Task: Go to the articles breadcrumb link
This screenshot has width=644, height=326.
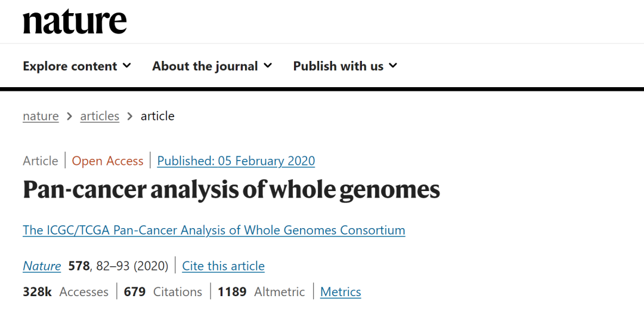Action: point(100,116)
